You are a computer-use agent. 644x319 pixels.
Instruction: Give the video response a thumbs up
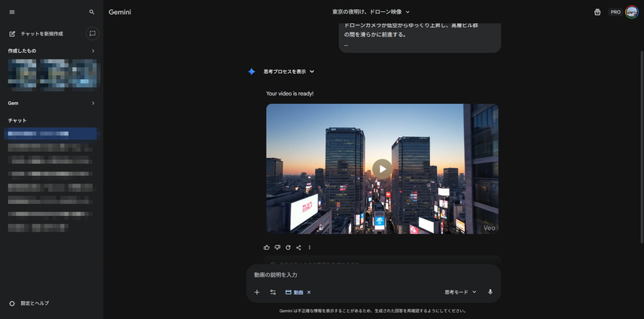[267, 248]
